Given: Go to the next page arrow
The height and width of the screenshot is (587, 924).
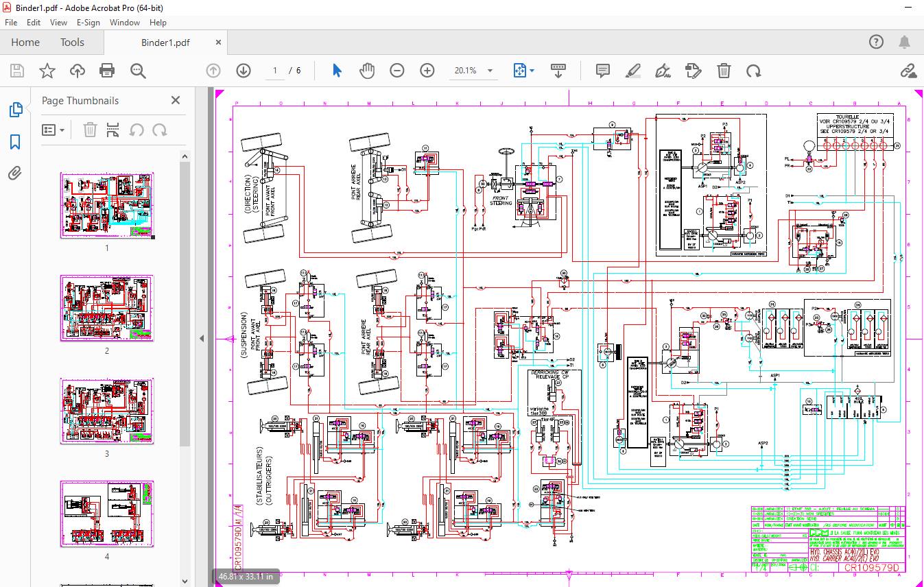Looking at the screenshot, I should click(244, 71).
